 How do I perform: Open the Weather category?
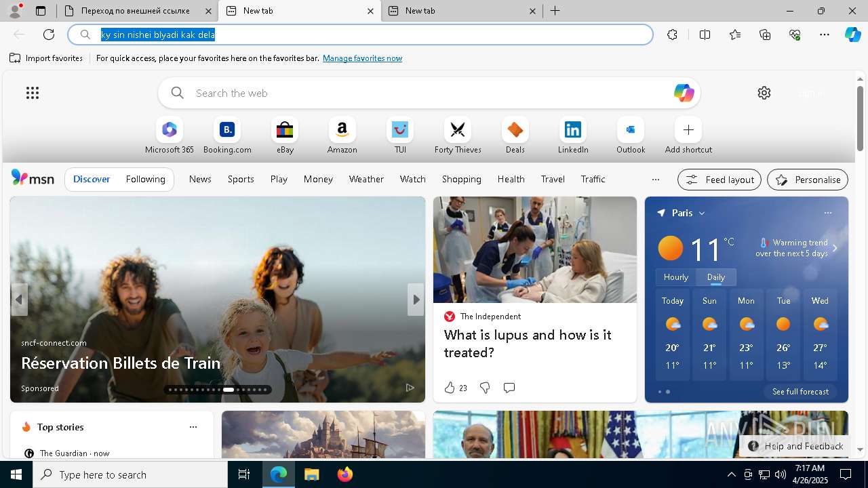pos(366,179)
